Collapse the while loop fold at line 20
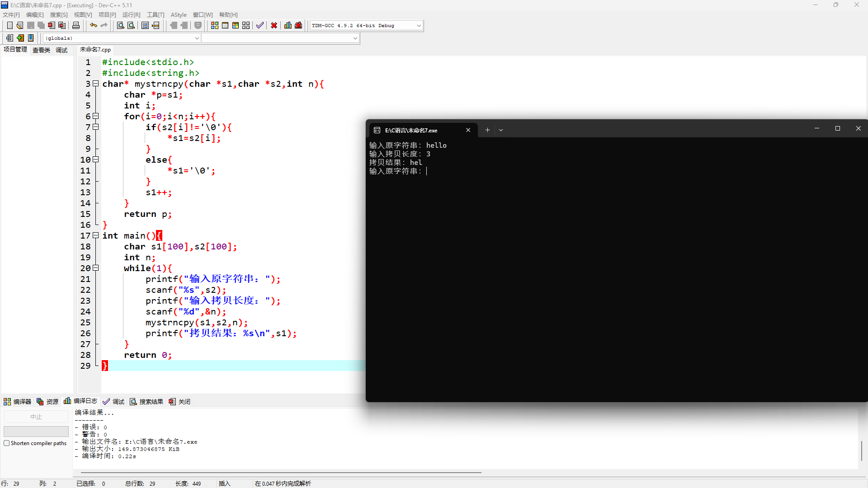The height and width of the screenshot is (488, 868). coord(96,268)
